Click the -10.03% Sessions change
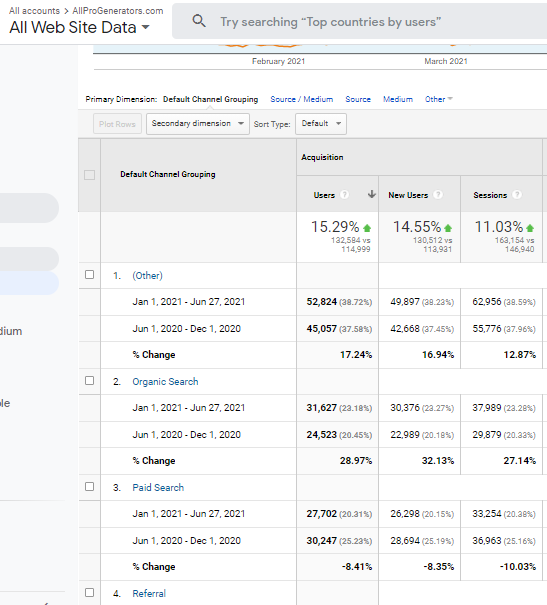The image size is (547, 605). 518,567
